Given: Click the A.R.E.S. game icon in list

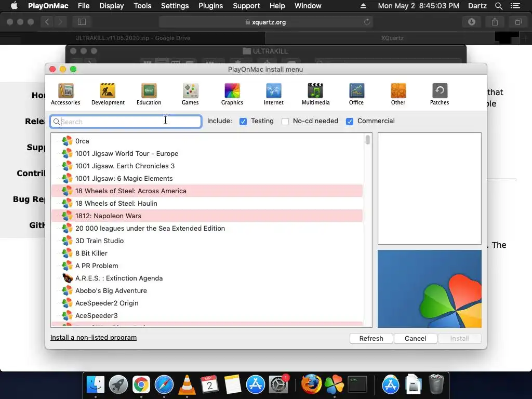Looking at the screenshot, I should click(x=68, y=278).
